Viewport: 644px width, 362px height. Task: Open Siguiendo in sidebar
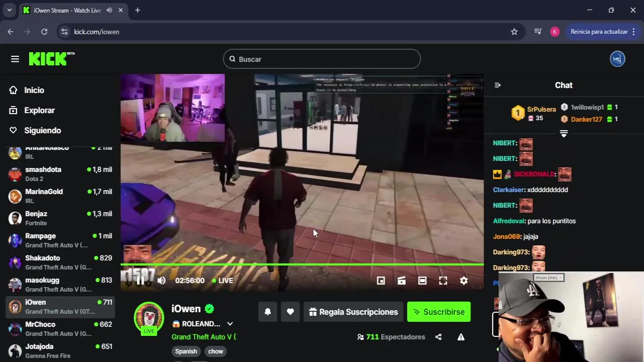(42, 130)
